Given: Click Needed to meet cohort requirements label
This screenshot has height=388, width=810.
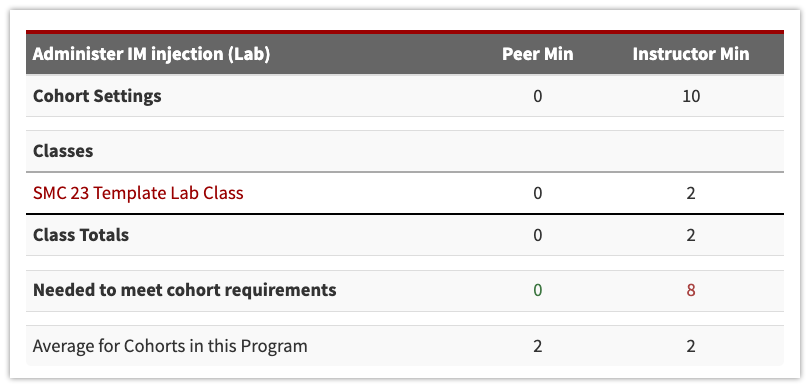Looking at the screenshot, I should 184,290.
